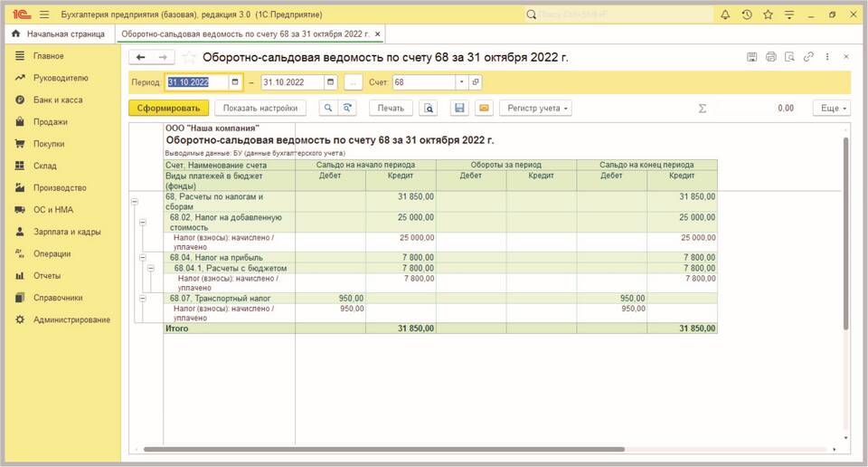
Task: Open Зарплата и кадры section
Action: (x=65, y=232)
